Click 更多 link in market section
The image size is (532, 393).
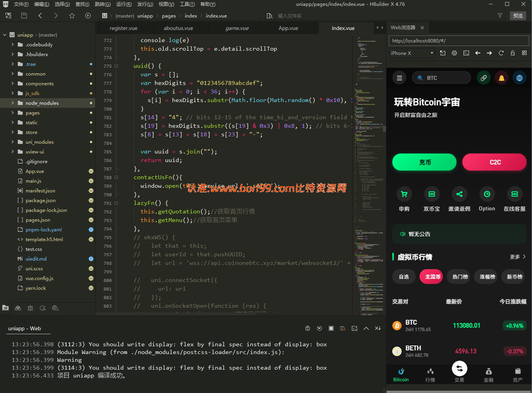pos(518,257)
